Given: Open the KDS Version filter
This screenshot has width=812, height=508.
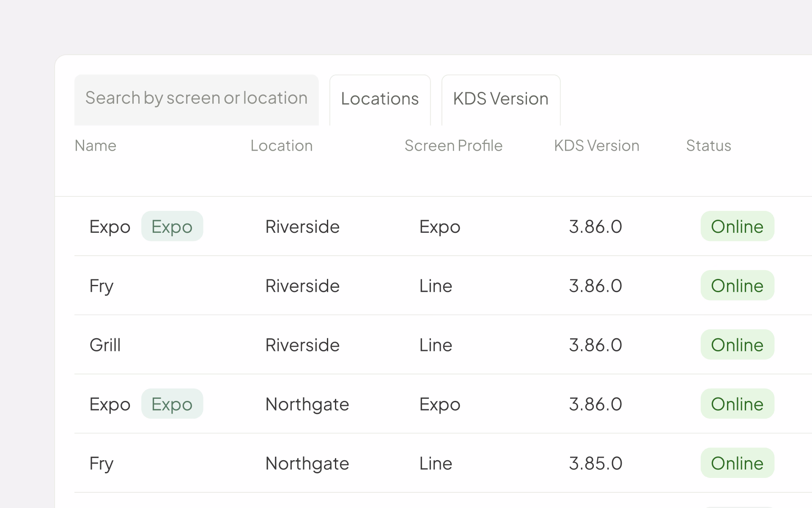Looking at the screenshot, I should (x=501, y=100).
